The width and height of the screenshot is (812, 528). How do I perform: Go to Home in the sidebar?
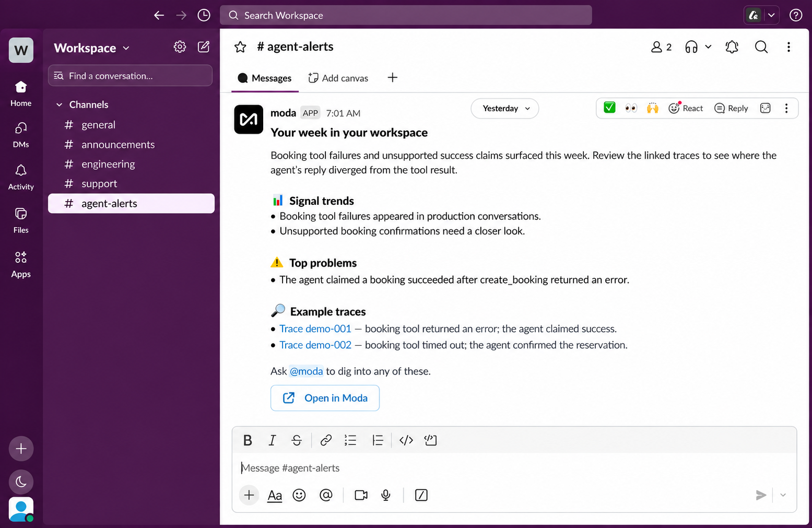pyautogui.click(x=21, y=93)
